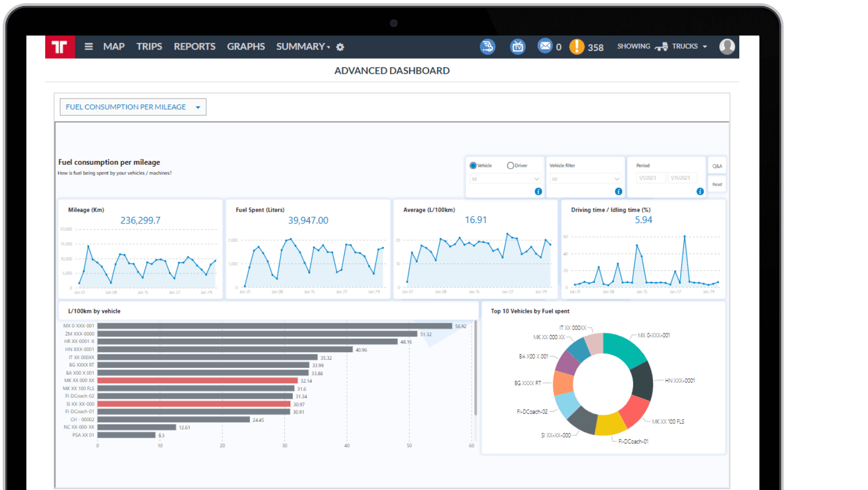Click the L/100km by vehicle heading
The height and width of the screenshot is (490, 868).
[94, 311]
